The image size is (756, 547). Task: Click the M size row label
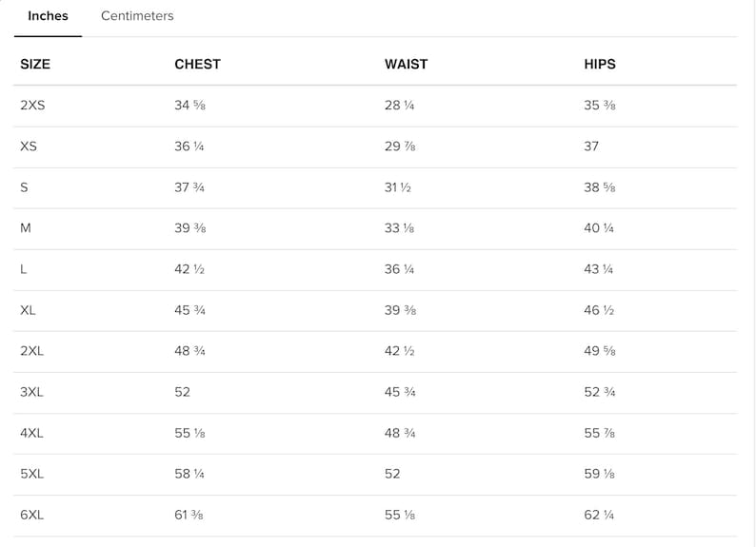(26, 228)
